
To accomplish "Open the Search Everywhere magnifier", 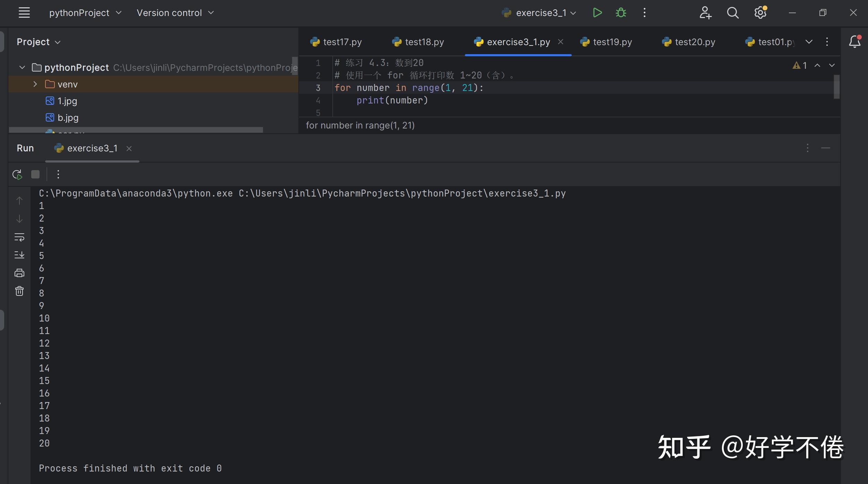I will [x=732, y=13].
